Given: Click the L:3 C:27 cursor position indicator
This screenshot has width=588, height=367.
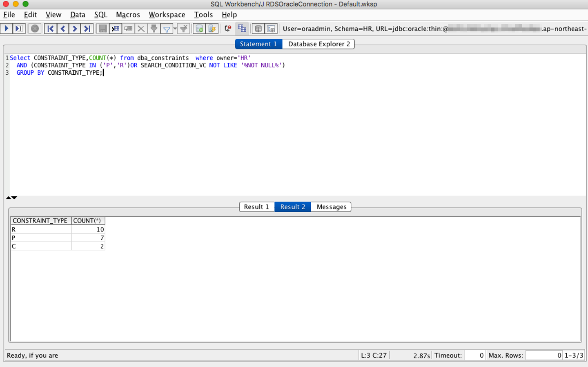Looking at the screenshot, I should 374,356.
